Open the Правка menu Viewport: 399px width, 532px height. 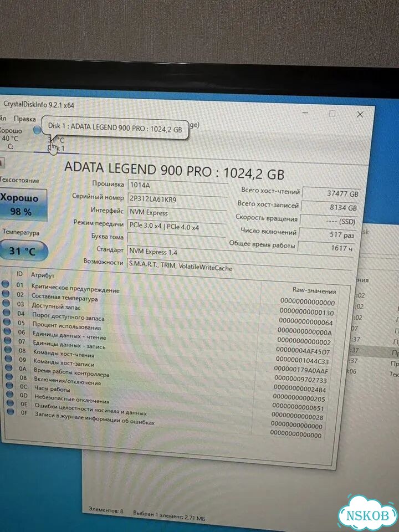click(x=25, y=119)
